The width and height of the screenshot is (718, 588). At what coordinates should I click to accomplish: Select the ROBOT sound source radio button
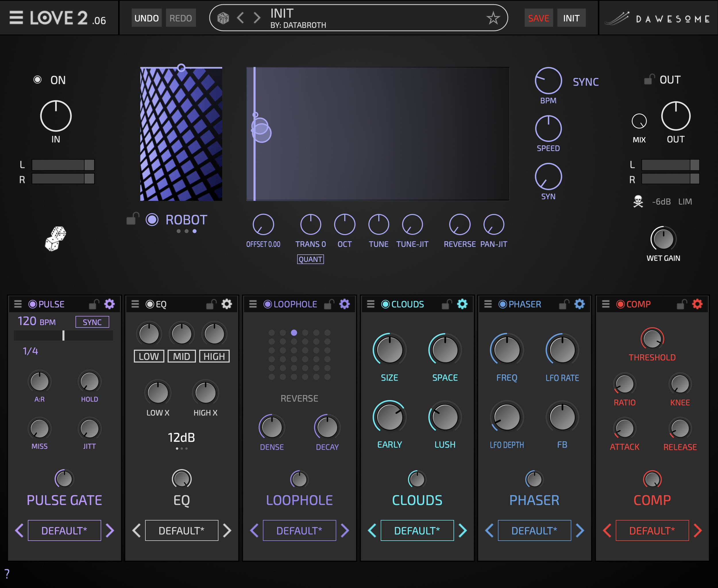tap(153, 219)
